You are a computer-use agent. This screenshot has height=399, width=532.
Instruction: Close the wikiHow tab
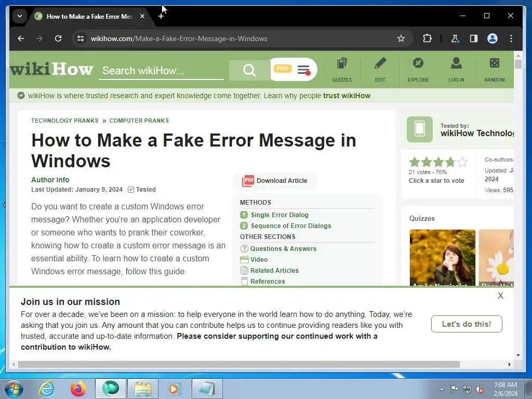point(142,16)
